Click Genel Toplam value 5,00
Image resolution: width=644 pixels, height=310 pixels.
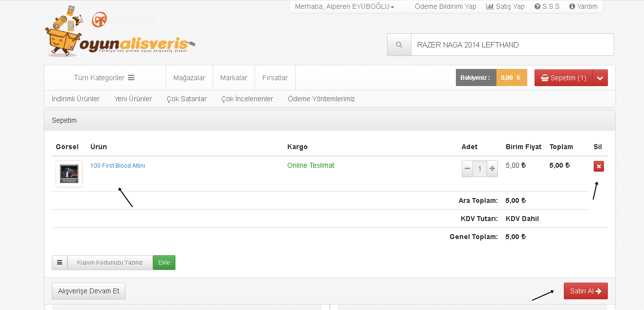(516, 237)
